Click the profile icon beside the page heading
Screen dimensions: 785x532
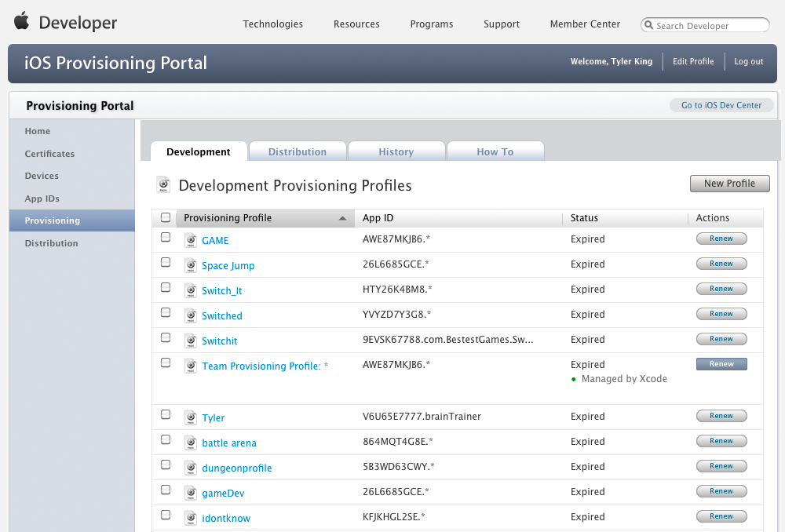pyautogui.click(x=163, y=184)
